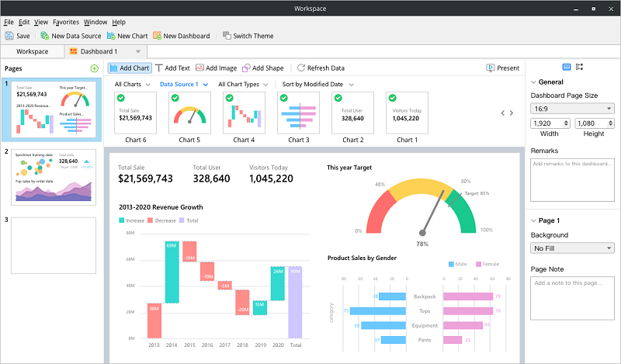The height and width of the screenshot is (364, 621).
Task: Open the Dashboard Page Size 16:9 dropdown
Action: tap(572, 108)
